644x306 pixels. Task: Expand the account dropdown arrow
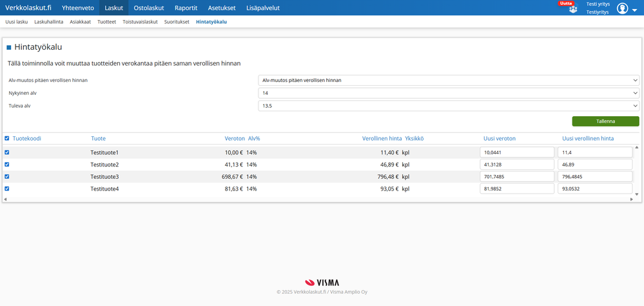pos(634,9)
